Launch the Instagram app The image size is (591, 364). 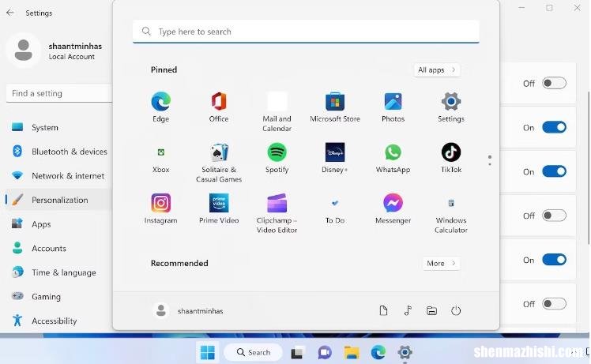coord(161,209)
